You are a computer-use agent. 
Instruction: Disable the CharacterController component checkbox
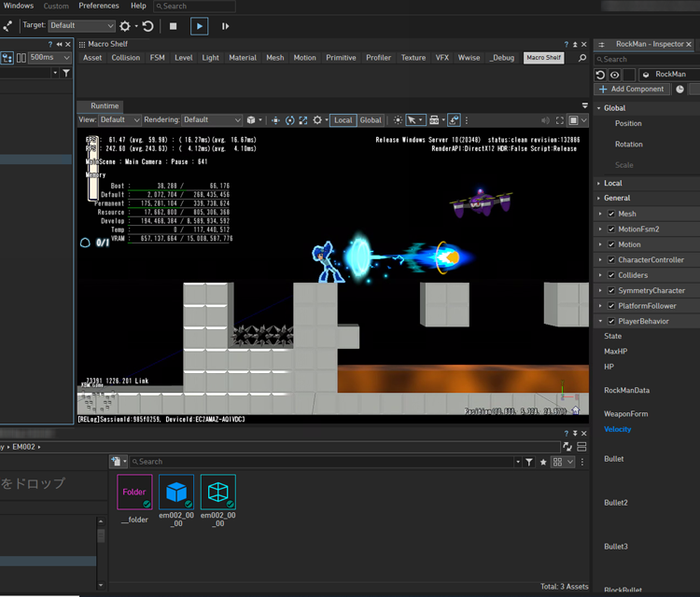(x=610, y=260)
